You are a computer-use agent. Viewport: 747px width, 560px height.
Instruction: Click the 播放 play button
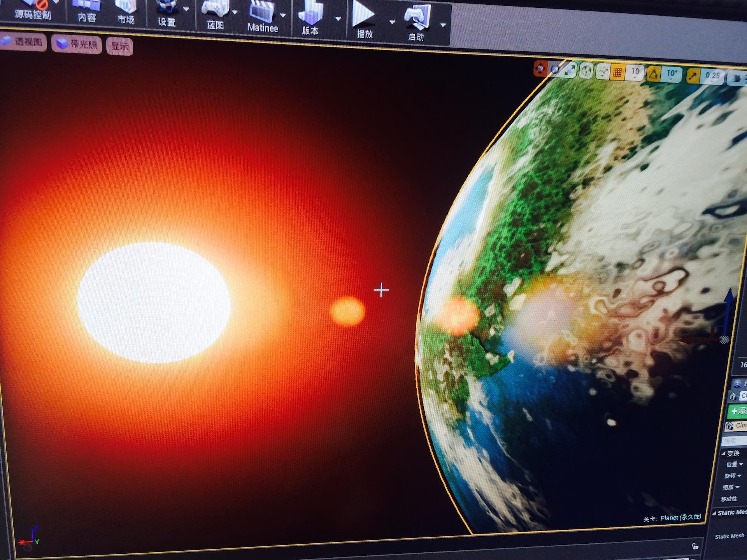pyautogui.click(x=365, y=20)
